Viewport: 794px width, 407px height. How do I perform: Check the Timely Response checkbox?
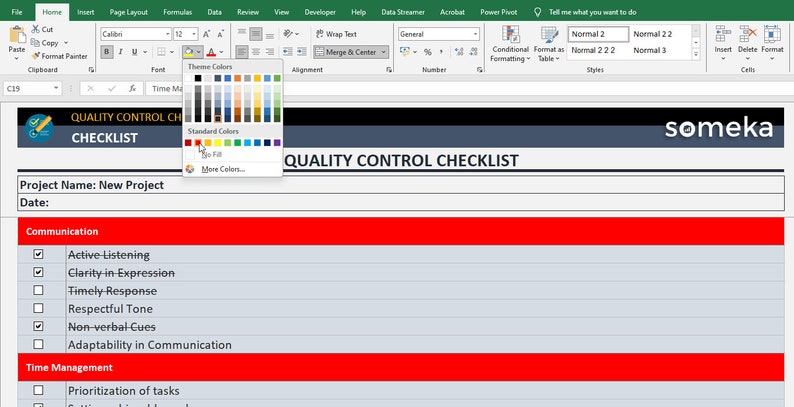(x=38, y=290)
